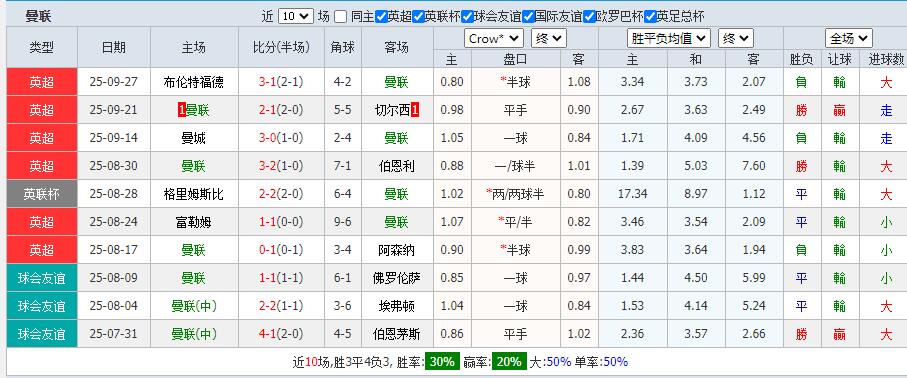Click the 进球数 column header
Screen dimensions: 907x378
886,59
